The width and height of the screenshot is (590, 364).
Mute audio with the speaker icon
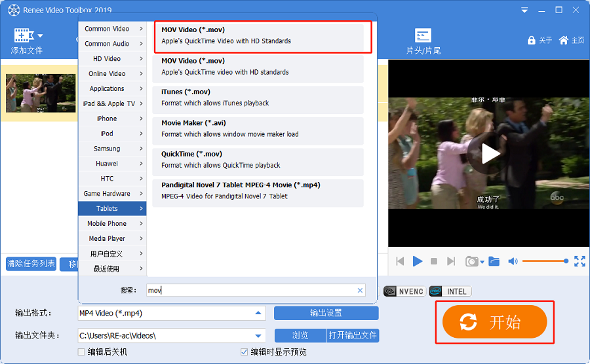(x=513, y=261)
